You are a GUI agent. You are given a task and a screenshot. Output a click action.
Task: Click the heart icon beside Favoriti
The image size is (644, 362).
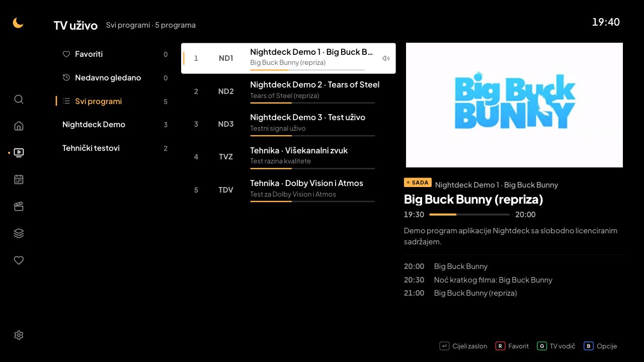coord(66,54)
